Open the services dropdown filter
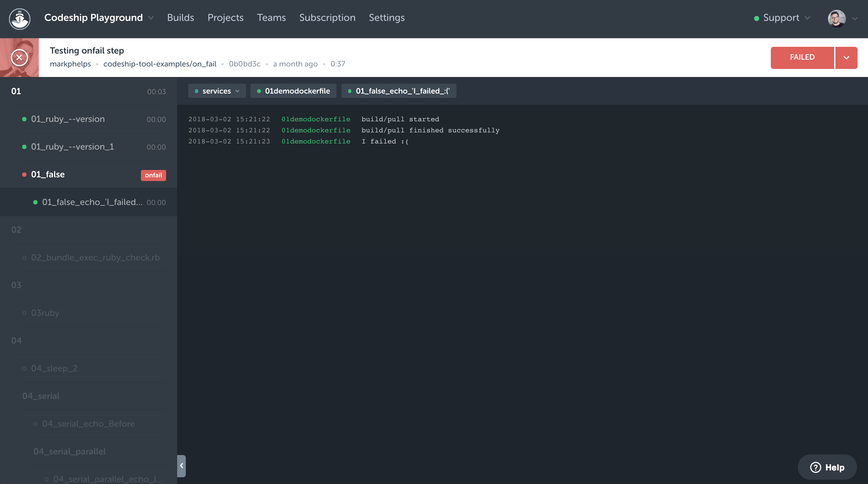This screenshot has height=484, width=868. click(x=217, y=91)
